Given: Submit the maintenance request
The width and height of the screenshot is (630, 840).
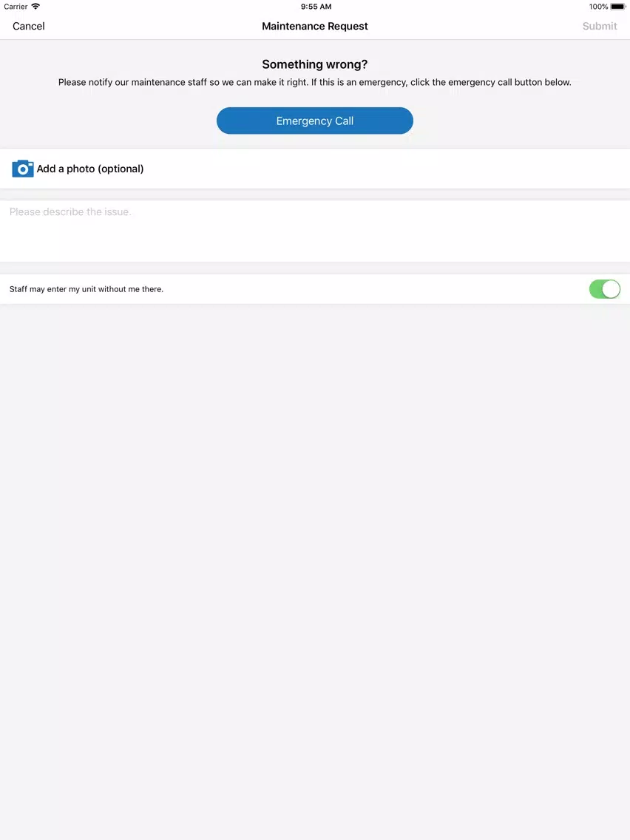Looking at the screenshot, I should pyautogui.click(x=600, y=27).
